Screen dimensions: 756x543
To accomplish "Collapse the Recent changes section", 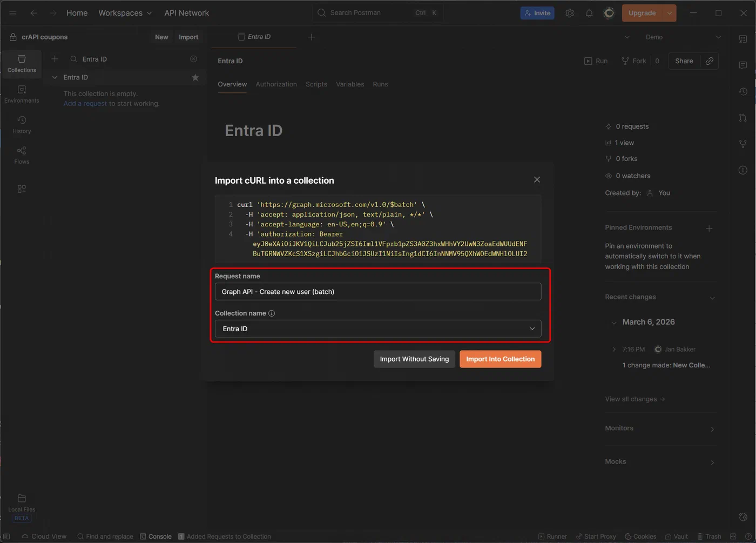I will (x=712, y=298).
